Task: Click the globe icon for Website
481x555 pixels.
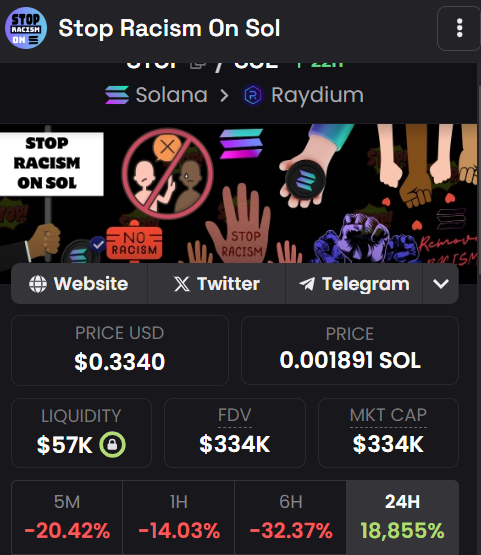Action: pyautogui.click(x=38, y=284)
